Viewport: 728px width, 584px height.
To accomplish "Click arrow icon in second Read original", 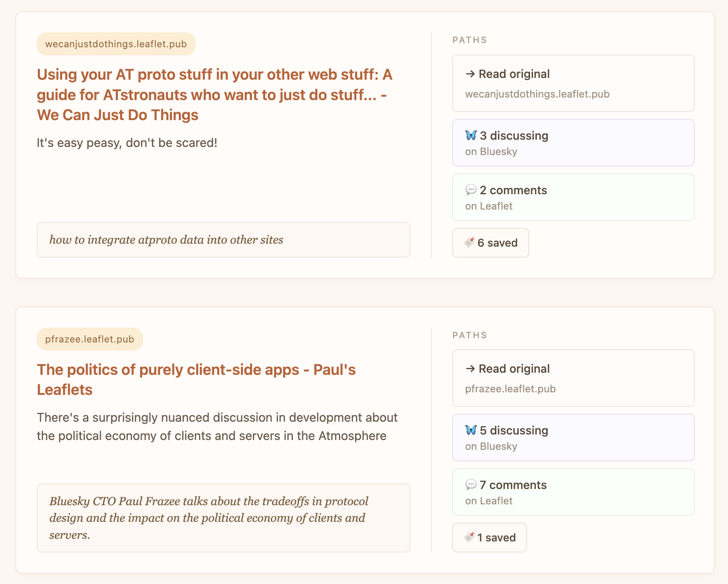I will (470, 369).
